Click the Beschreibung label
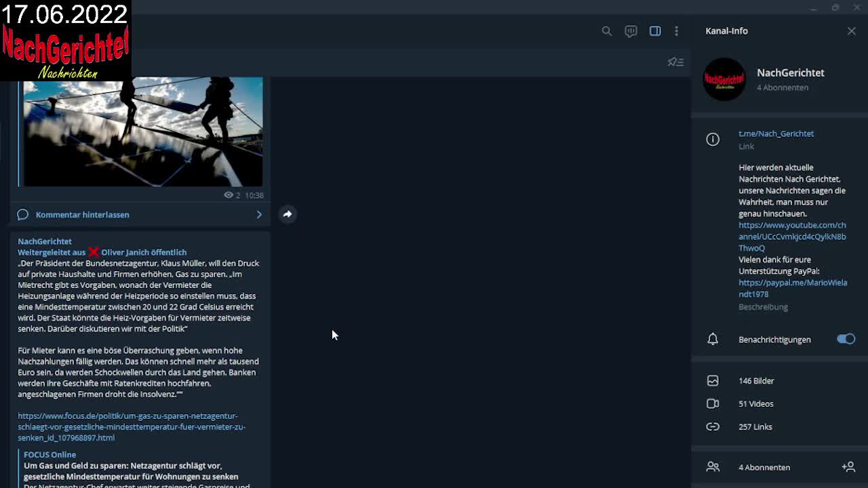The height and width of the screenshot is (488, 868). (763, 307)
